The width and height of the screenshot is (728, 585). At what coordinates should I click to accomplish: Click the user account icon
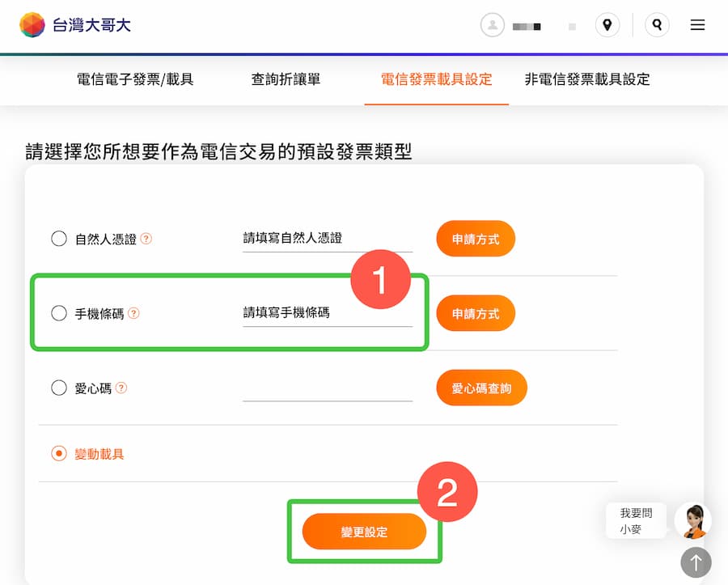click(x=493, y=25)
